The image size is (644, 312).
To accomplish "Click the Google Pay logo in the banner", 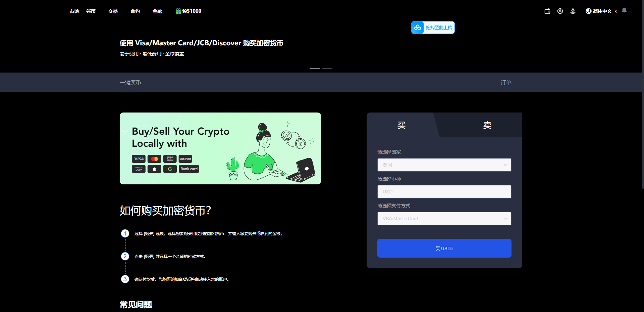I will [170, 169].
